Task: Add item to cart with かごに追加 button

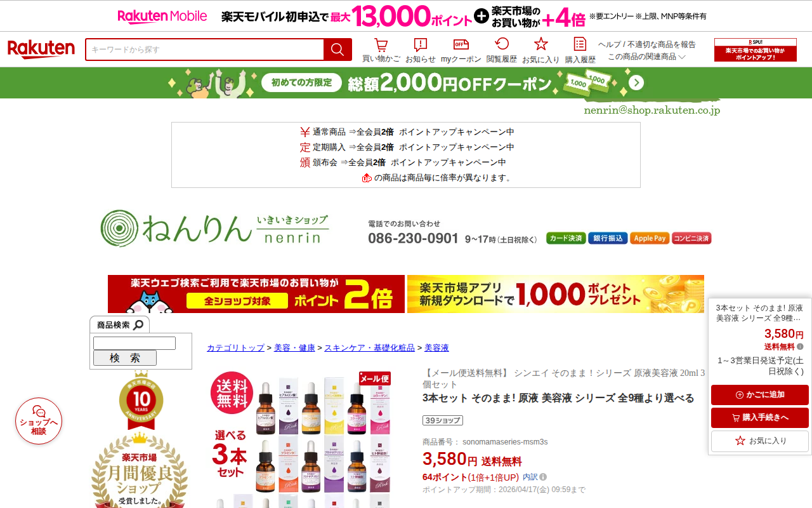Action: (759, 395)
